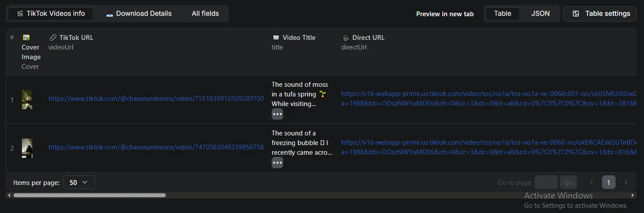Open the first TikTok video URL link
Image resolution: width=644 pixels, height=213 pixels.
(x=156, y=99)
